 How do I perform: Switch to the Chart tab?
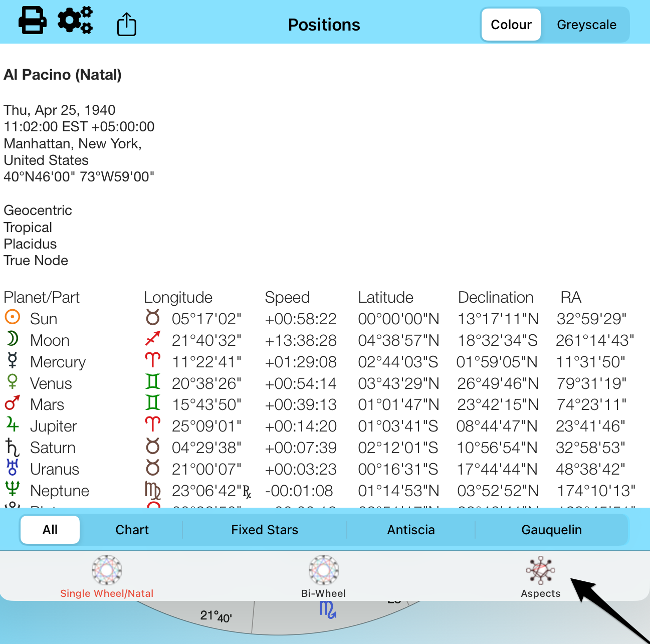pos(132,530)
